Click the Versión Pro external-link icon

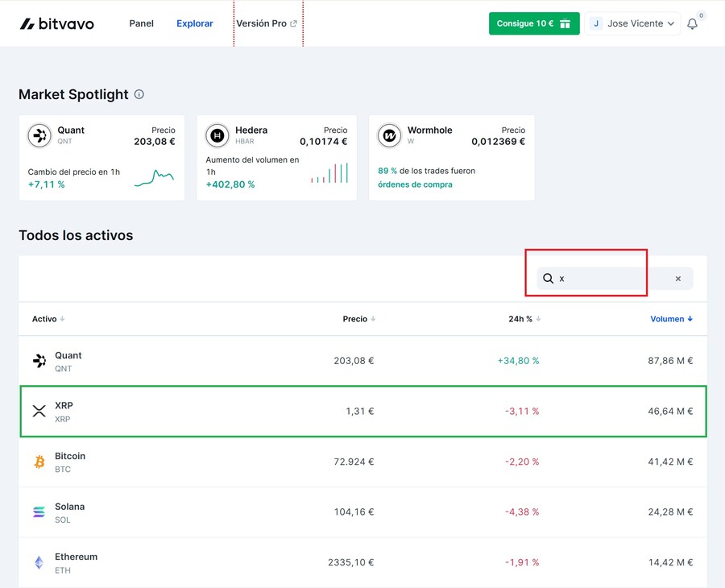[x=293, y=23]
